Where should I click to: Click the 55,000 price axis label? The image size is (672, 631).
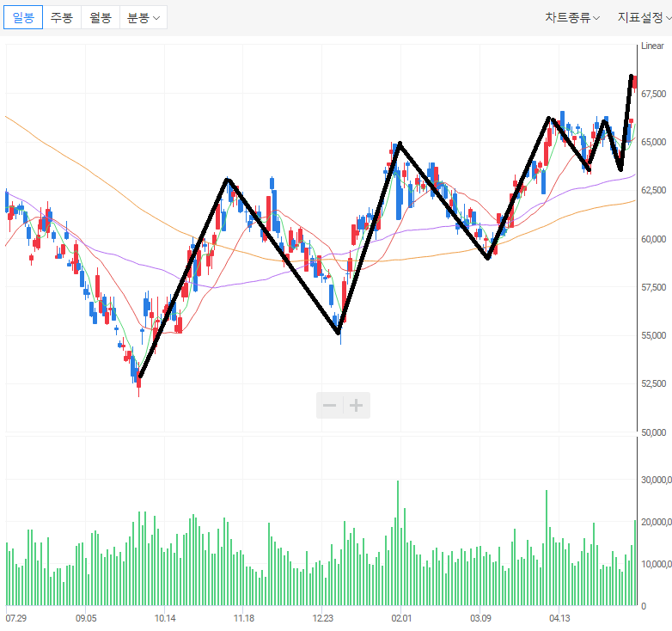point(654,335)
